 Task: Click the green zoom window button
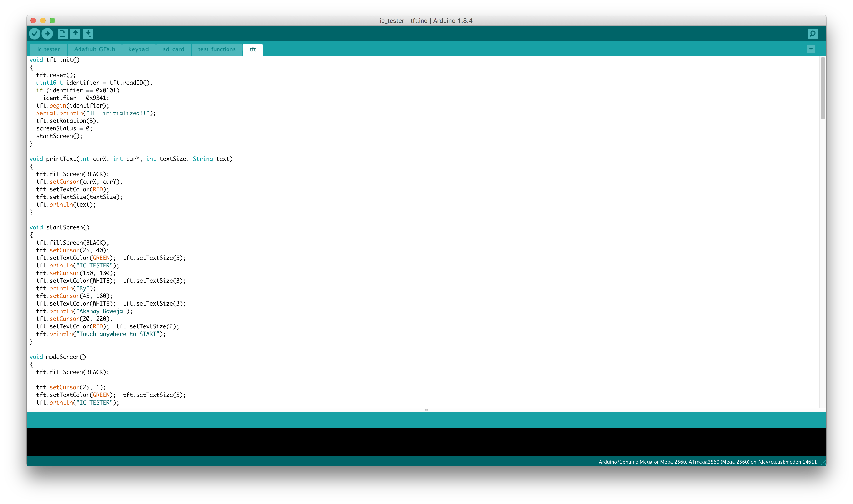pos(52,20)
